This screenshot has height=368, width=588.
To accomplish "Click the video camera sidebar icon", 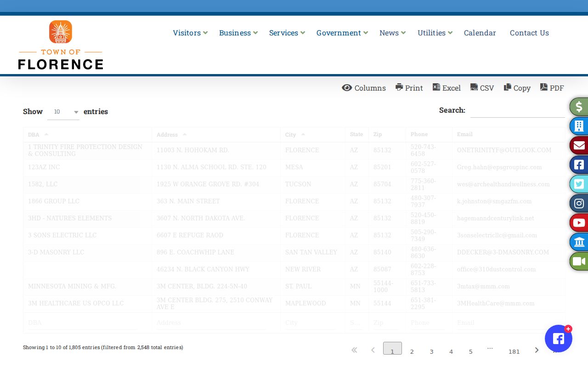I will (x=579, y=261).
